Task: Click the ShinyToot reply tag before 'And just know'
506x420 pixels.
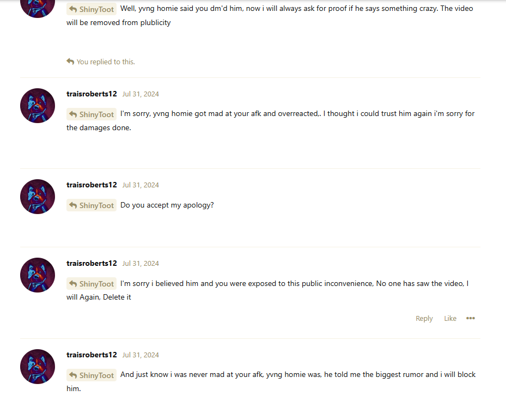Action: (92, 375)
